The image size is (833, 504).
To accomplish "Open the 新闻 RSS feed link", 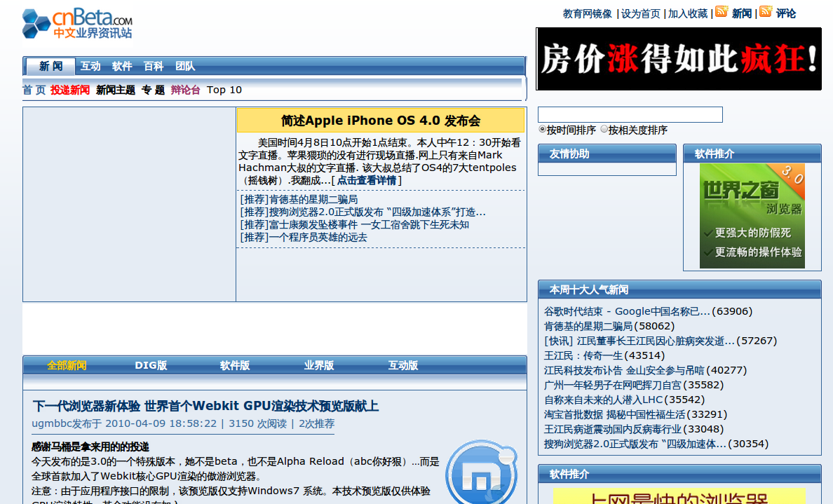I will click(742, 14).
